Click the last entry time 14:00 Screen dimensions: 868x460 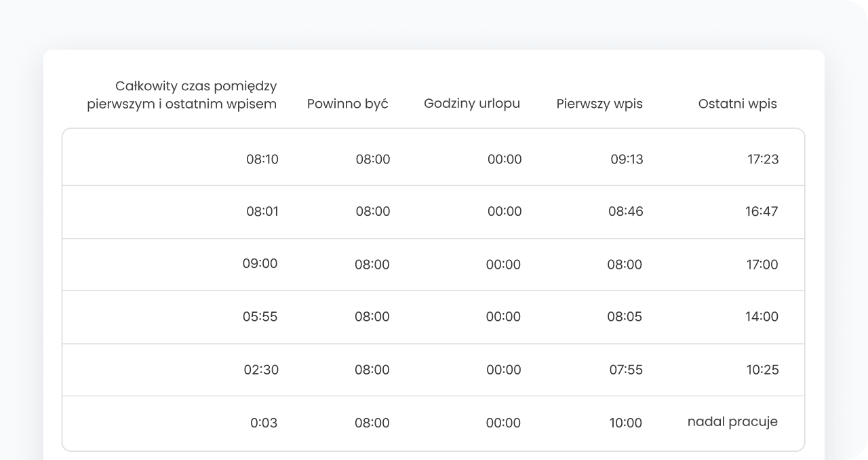[x=762, y=317]
